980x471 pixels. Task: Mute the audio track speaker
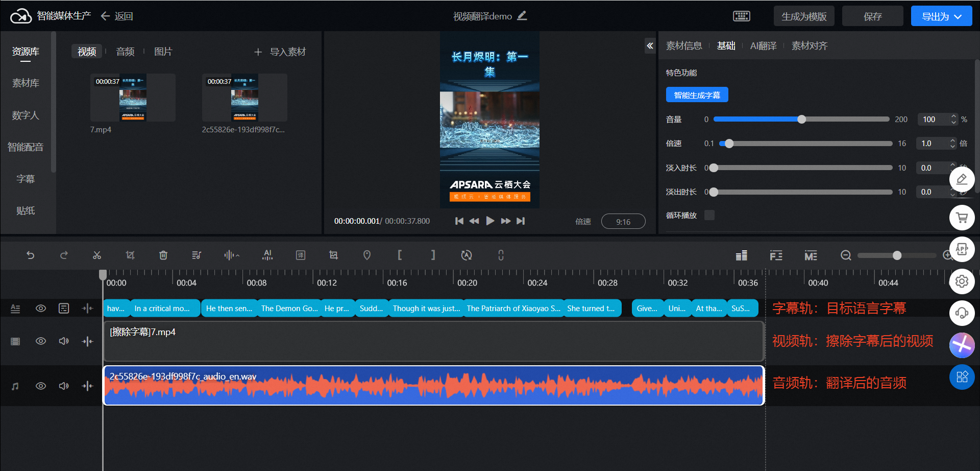(x=64, y=386)
